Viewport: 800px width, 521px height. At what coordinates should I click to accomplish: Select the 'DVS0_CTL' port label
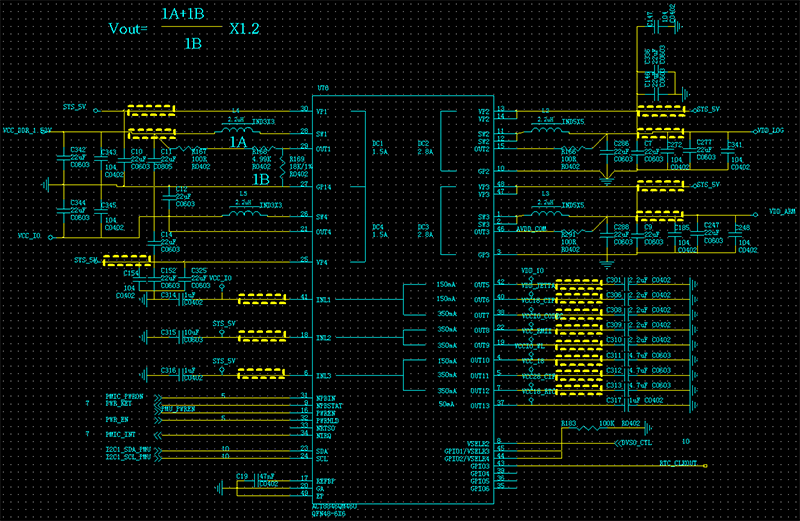pos(637,443)
